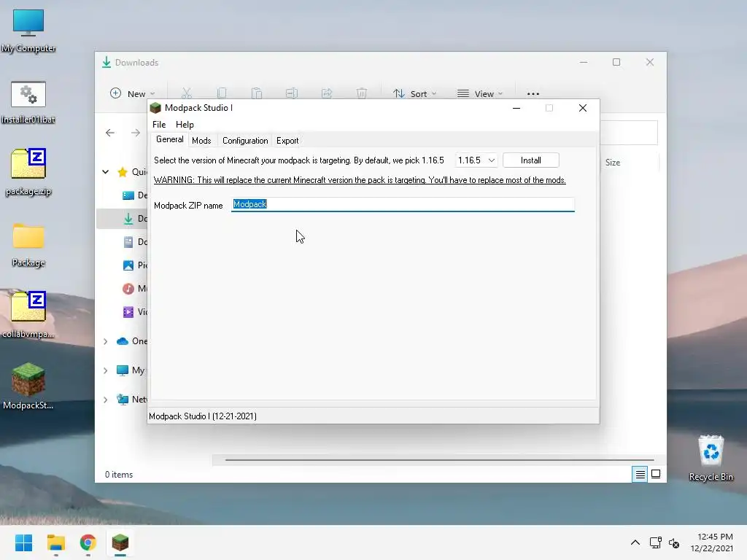This screenshot has height=560, width=747.
Task: Click the taskbar clock showing 12:45 PM
Action: (x=712, y=542)
